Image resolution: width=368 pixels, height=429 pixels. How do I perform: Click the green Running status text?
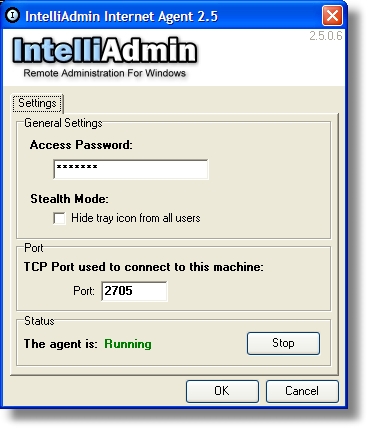[x=128, y=344]
